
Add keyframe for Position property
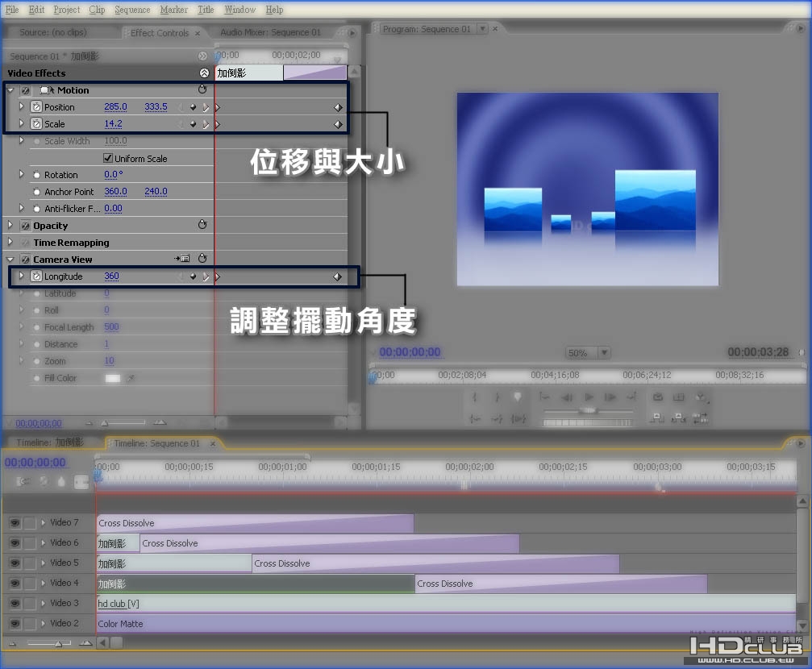[193, 108]
